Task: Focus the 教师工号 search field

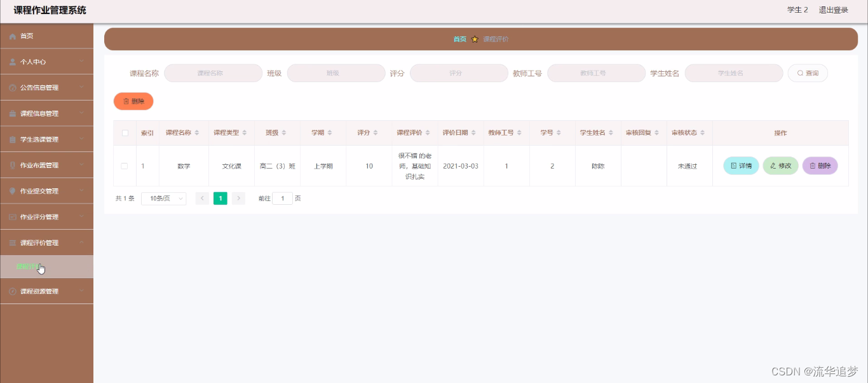Action: click(596, 73)
